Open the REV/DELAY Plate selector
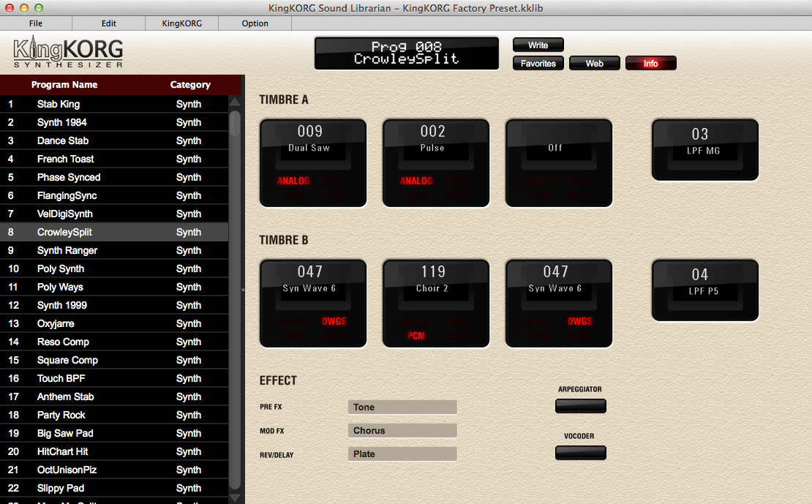This screenshot has height=504, width=812. (x=402, y=454)
